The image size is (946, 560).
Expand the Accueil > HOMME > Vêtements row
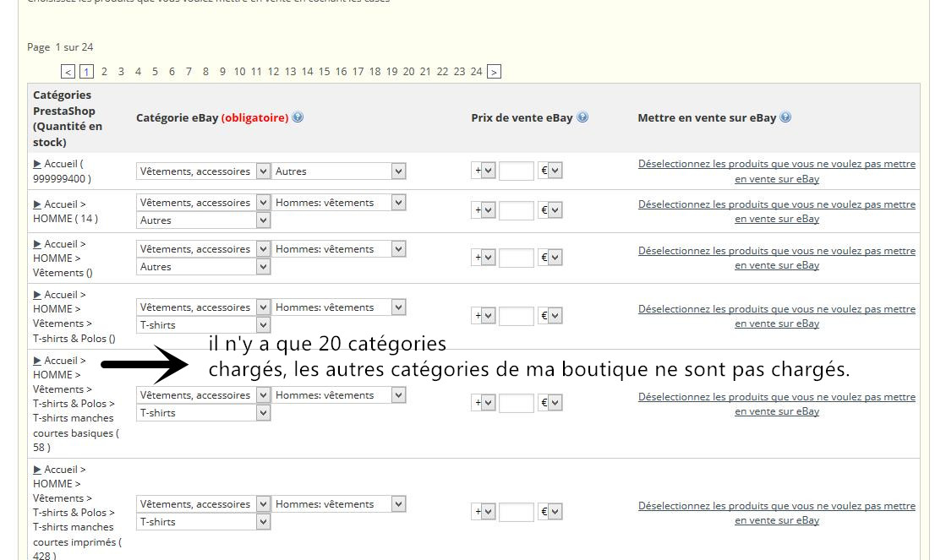37,244
